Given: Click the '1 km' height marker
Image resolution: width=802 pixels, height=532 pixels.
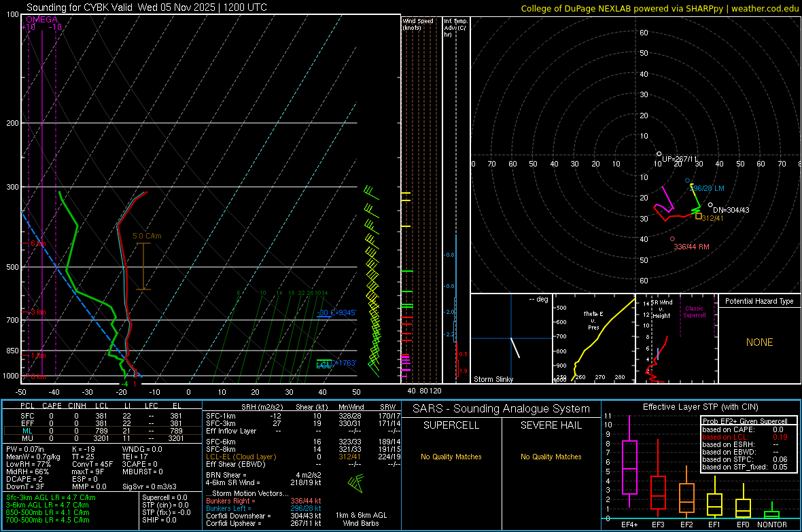Looking at the screenshot, I should pyautogui.click(x=37, y=355).
